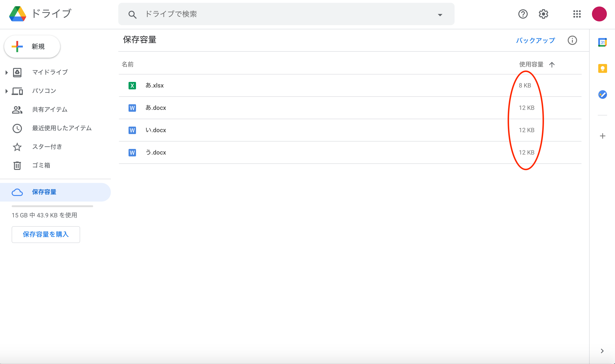This screenshot has width=615, height=364.
Task: Click the 15 GB 中 43.9 KB を使用 text
Action: pyautogui.click(x=44, y=215)
